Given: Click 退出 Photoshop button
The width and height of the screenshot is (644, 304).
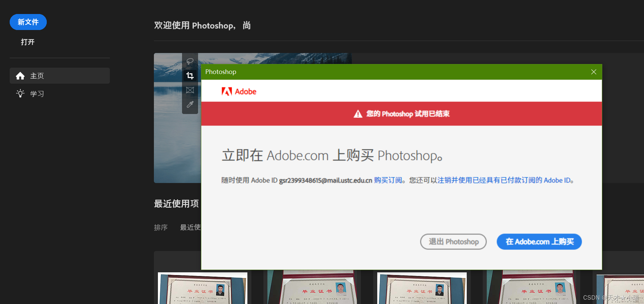Looking at the screenshot, I should 453,242.
